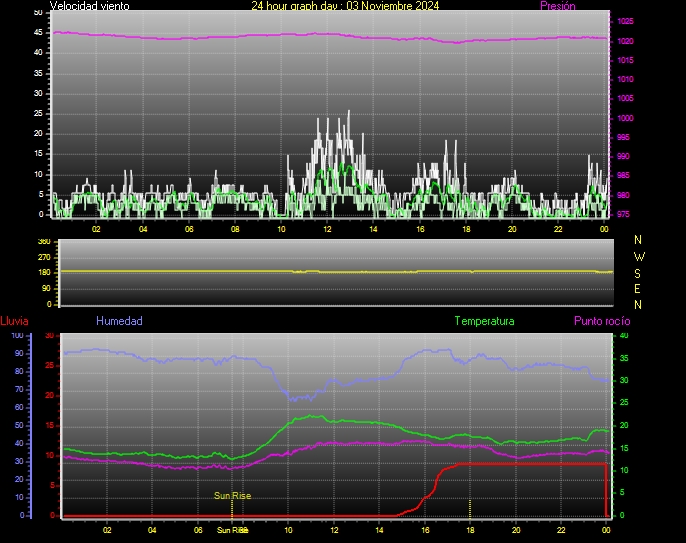Click hour 20 label under temperature graph

[516, 530]
